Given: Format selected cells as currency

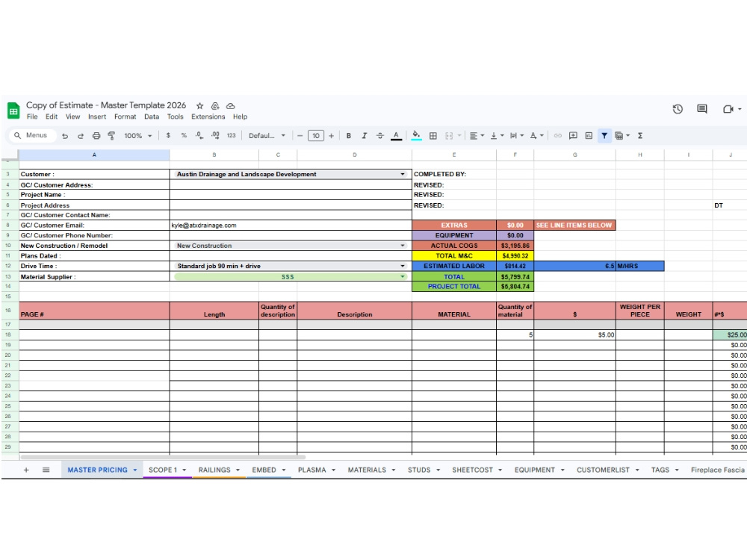Looking at the screenshot, I should click(168, 136).
